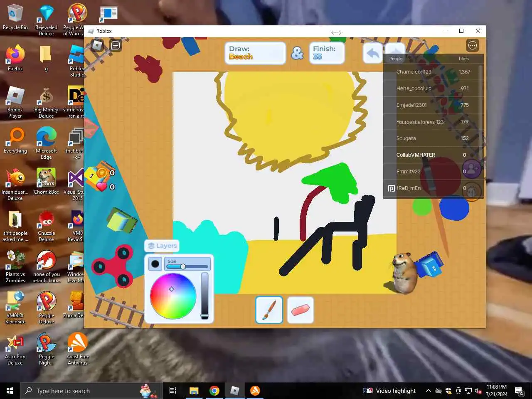Click the Insaniquarium Deluxe desktop icon
This screenshot has width=532, height=399.
(15, 185)
